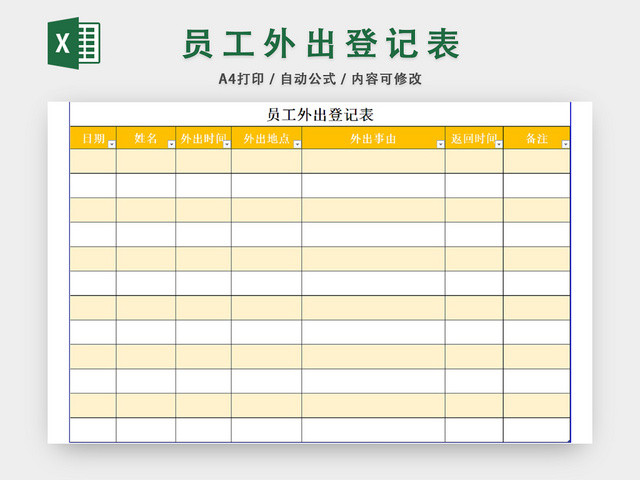This screenshot has width=640, height=480.
Task: Click the subtitle A4打印 / 自动公式 / 内容可修改
Action: [320, 79]
